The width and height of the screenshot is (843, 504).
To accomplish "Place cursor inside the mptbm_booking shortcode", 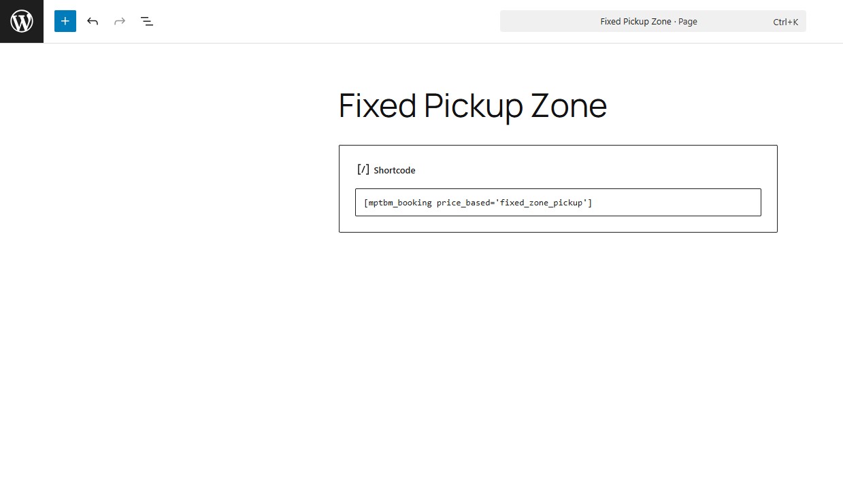I will [478, 202].
